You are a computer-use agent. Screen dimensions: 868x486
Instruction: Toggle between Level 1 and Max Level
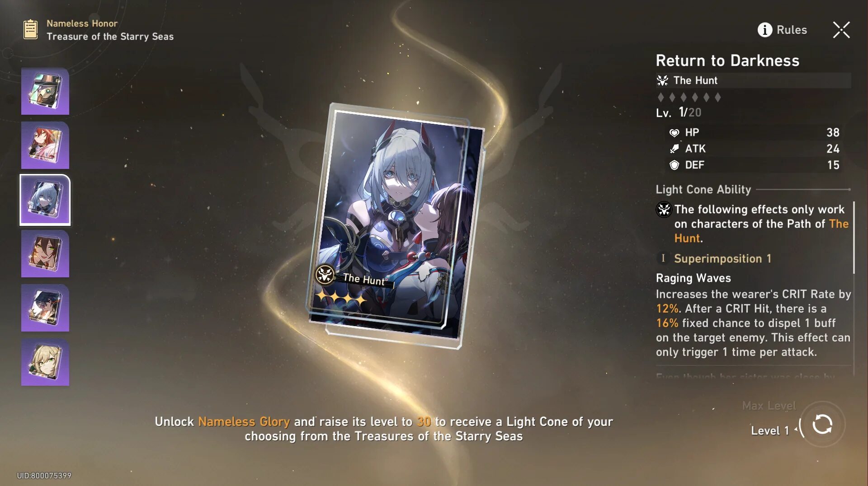(822, 425)
